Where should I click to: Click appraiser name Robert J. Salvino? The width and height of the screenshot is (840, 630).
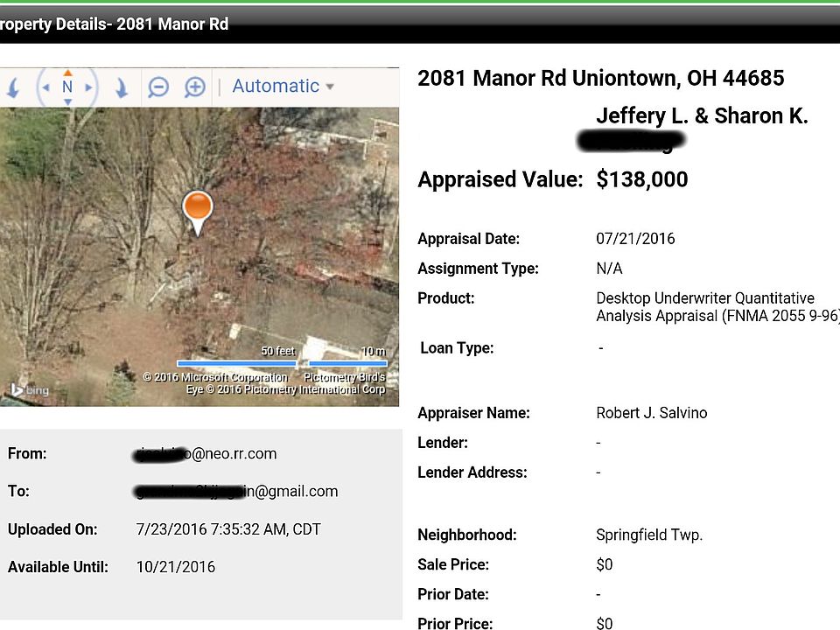pos(651,413)
